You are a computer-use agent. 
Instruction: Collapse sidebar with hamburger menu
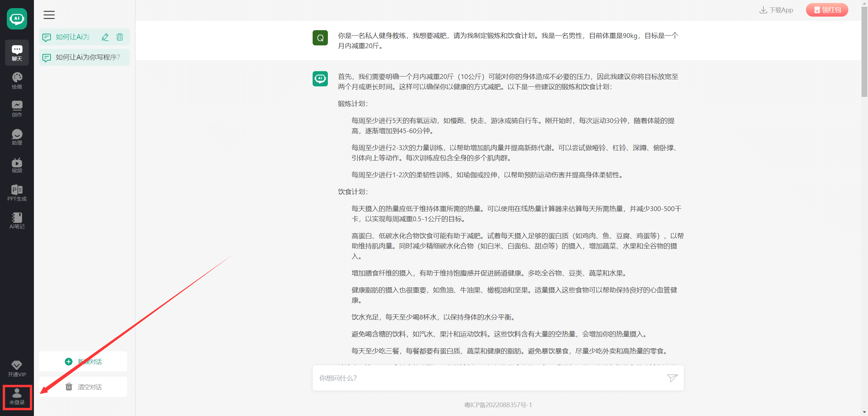pyautogui.click(x=49, y=15)
